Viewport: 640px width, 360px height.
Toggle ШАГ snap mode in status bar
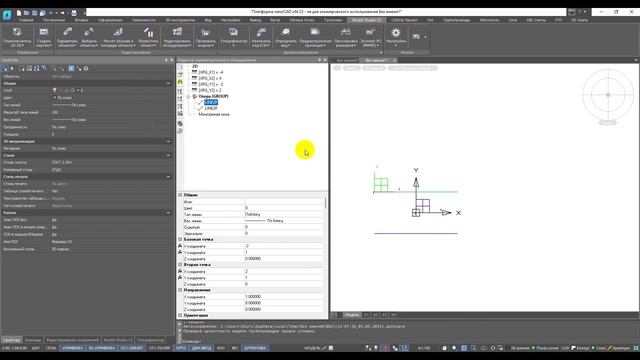[36, 348]
